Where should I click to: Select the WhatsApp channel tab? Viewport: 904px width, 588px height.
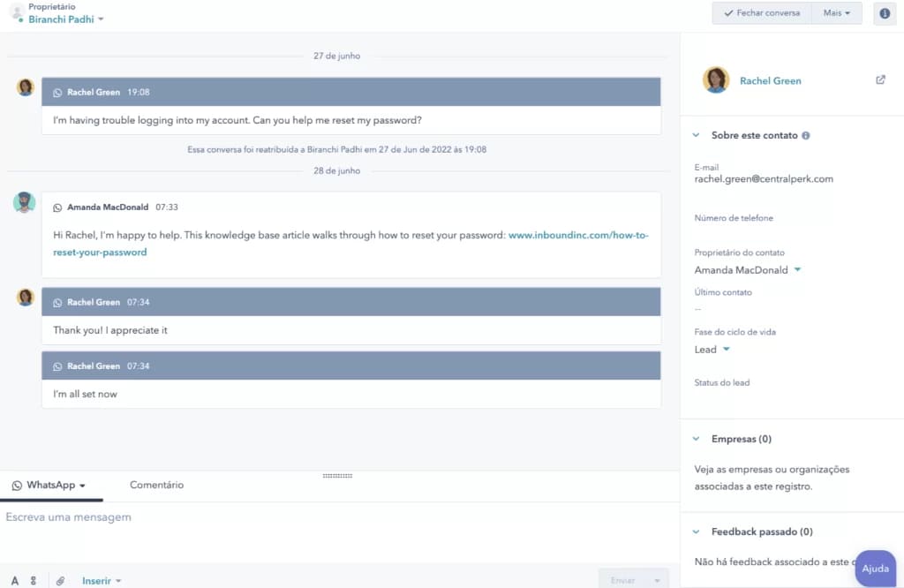pos(50,485)
